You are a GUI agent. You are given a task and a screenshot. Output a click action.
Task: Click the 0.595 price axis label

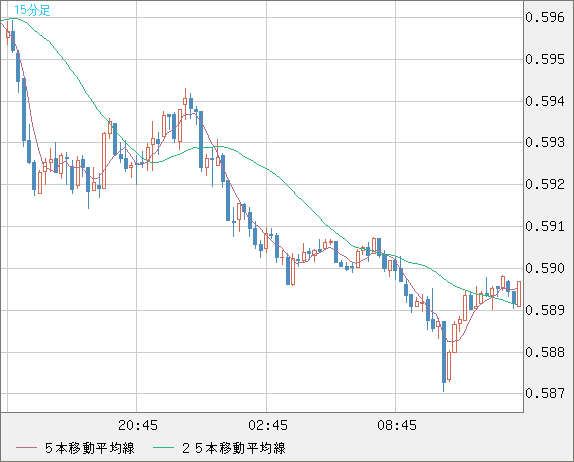click(x=545, y=59)
